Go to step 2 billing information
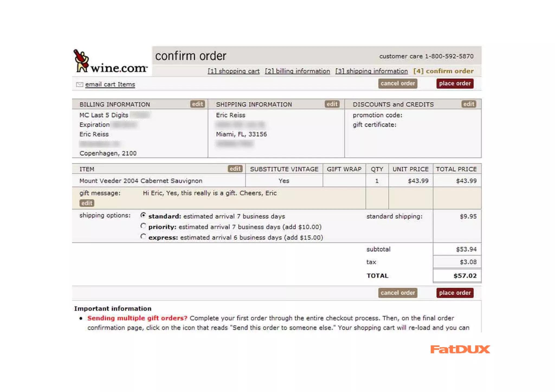The height and width of the screenshot is (392, 555). (297, 71)
